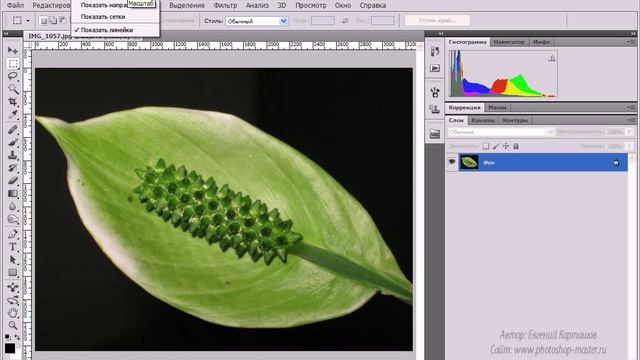640x360 pixels.
Task: Open Коррекция panel options menu
Action: [631, 107]
